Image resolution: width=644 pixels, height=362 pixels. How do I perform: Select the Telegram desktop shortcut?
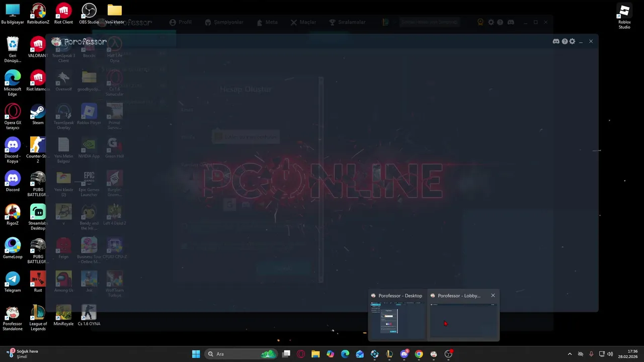click(x=13, y=282)
